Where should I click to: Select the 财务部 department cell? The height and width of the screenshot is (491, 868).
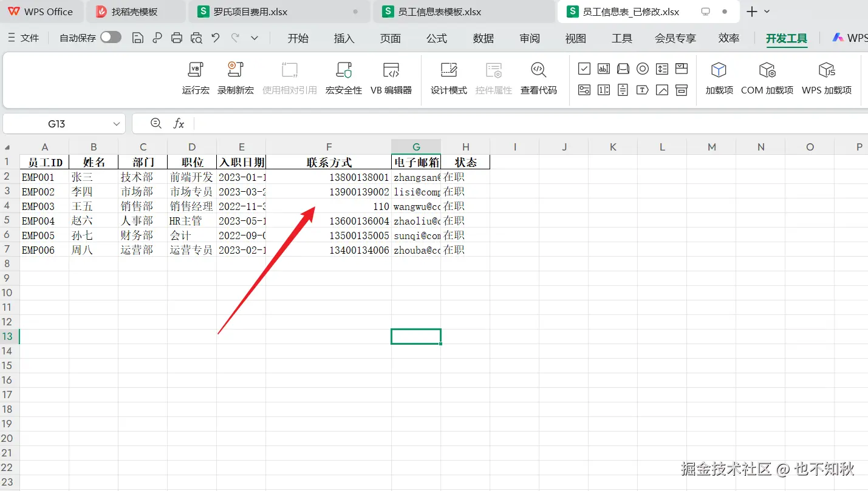[143, 235]
